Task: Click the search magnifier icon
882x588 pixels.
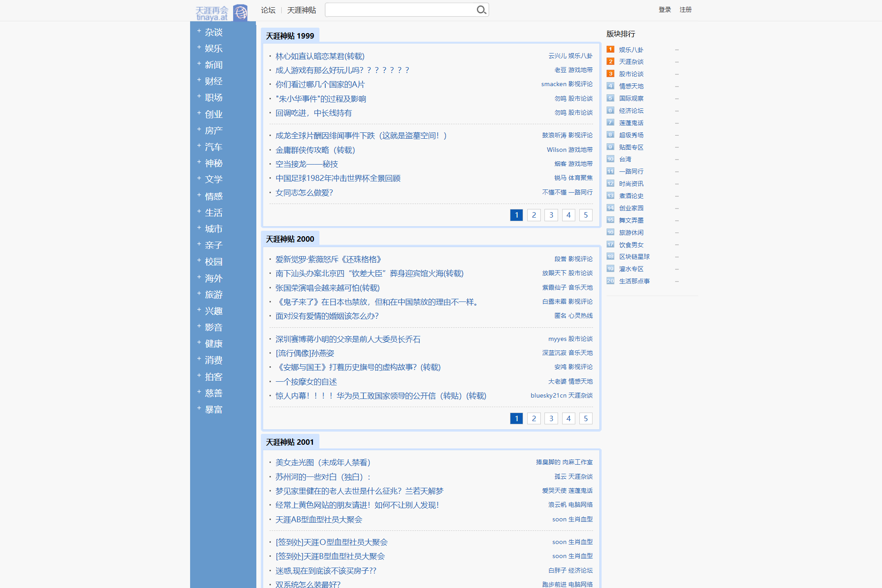Action: (481, 9)
